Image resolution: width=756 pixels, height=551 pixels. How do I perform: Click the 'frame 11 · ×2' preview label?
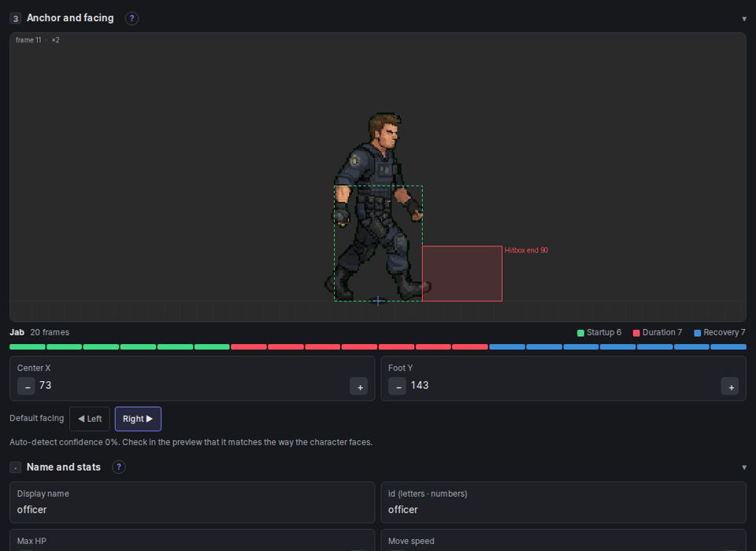point(38,40)
